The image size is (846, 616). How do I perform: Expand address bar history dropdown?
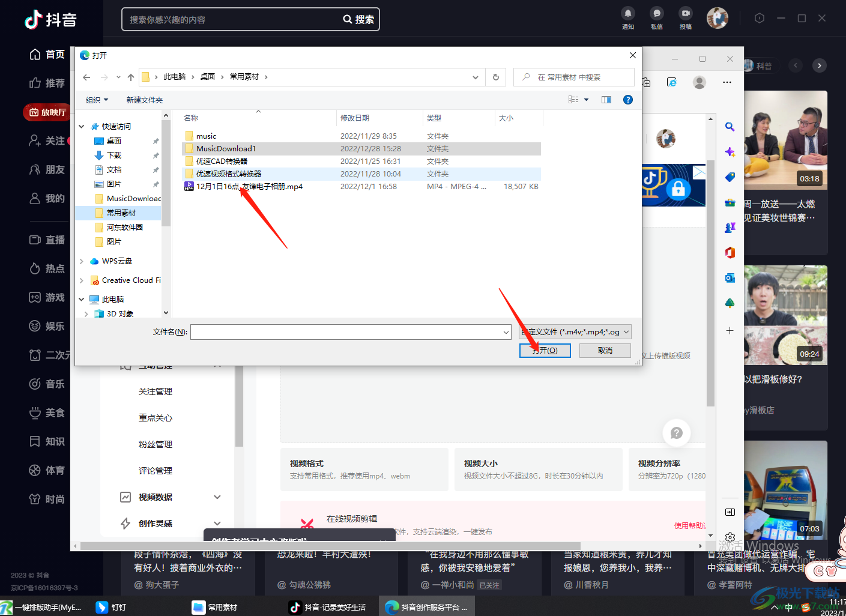tap(476, 77)
